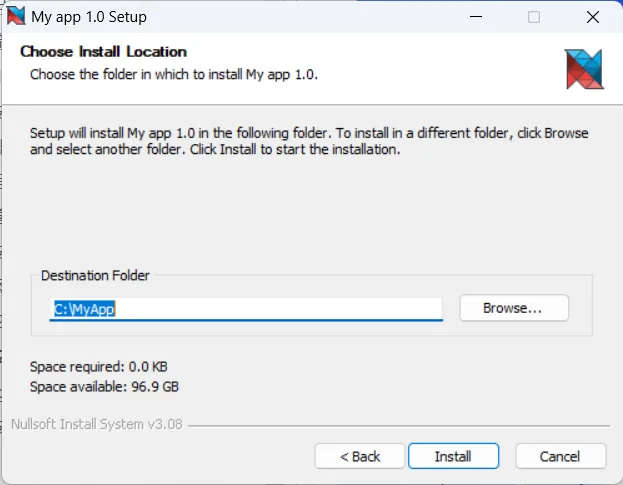Click the red-blue logo in the header
Viewport: 623px width, 485px height.
(584, 69)
